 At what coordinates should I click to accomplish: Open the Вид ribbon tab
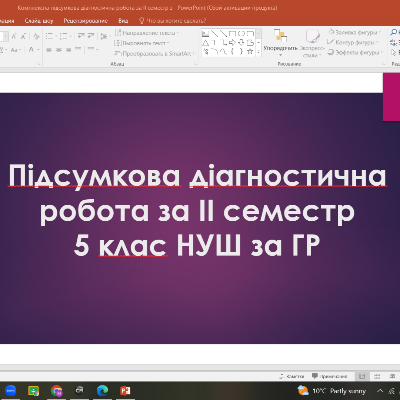pos(123,21)
